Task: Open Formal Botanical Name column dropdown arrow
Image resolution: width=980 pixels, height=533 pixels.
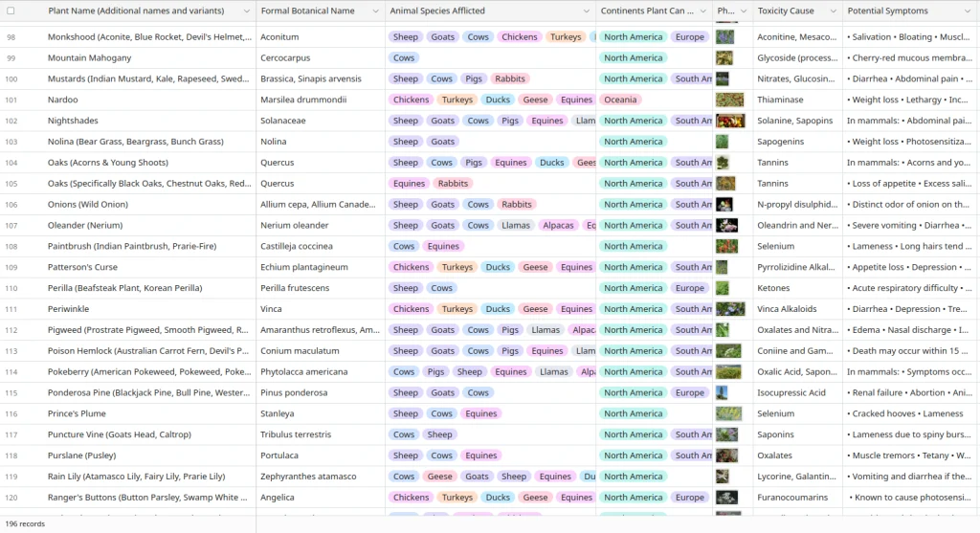Action: tap(375, 11)
